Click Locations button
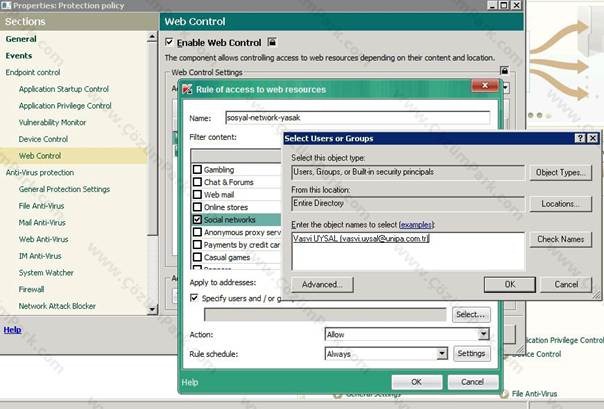 [x=560, y=204]
